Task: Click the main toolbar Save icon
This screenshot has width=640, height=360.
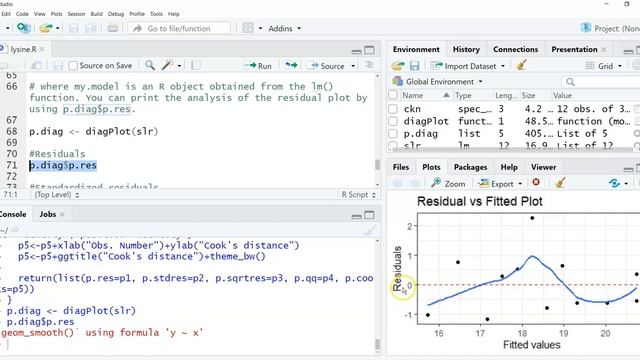Action: [73, 28]
